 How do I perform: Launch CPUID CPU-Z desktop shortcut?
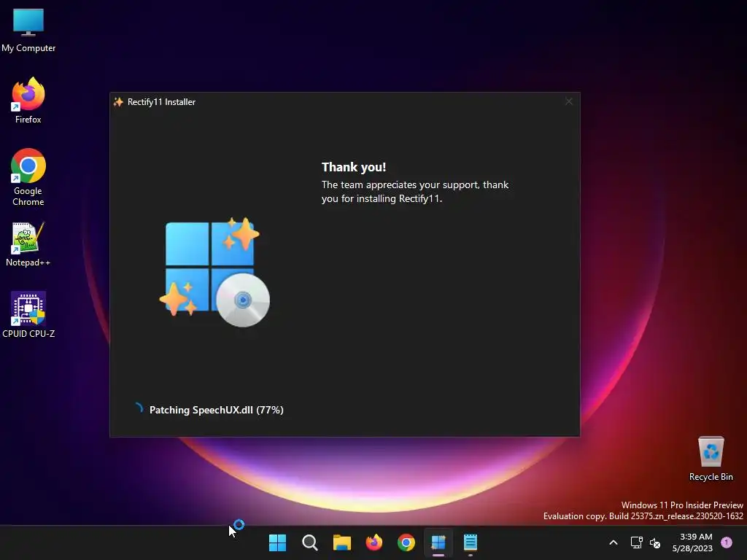(x=28, y=315)
